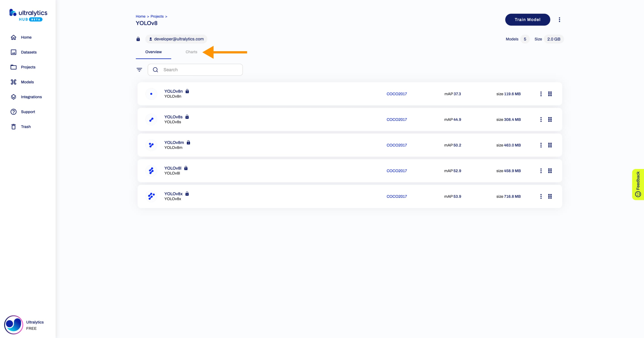
Task: Click the overflow menu at top right
Action: (559, 20)
